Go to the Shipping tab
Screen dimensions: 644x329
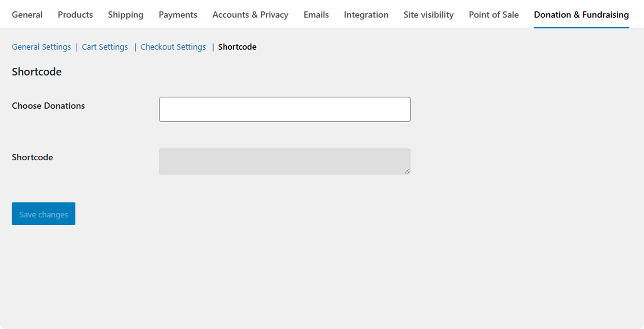pyautogui.click(x=125, y=15)
